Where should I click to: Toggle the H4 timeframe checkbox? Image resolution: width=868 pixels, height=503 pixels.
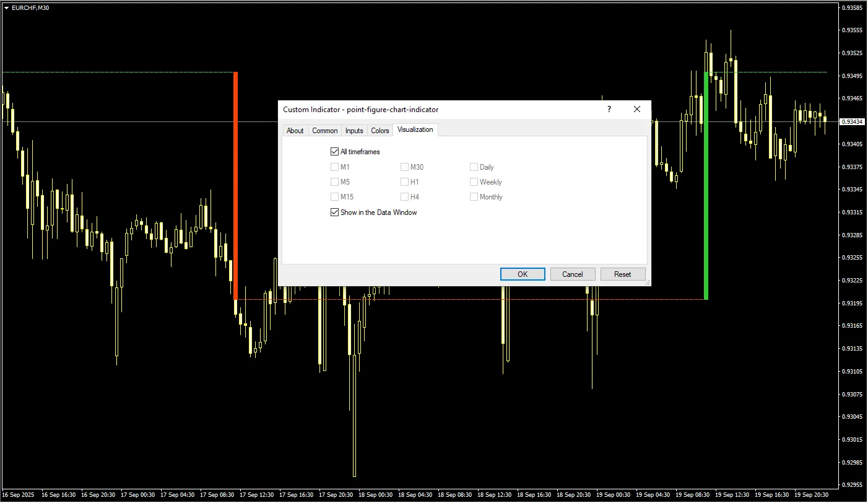[x=404, y=197]
